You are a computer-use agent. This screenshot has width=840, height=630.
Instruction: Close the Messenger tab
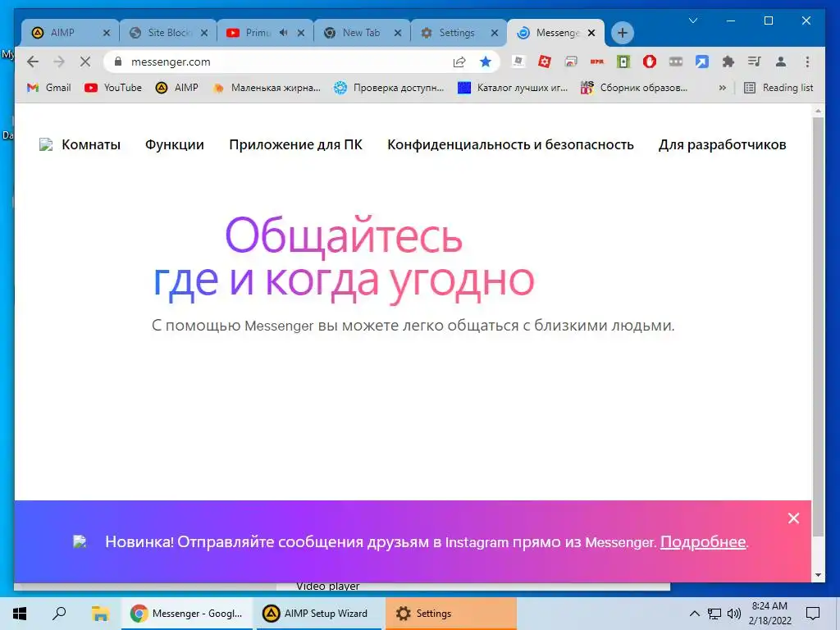click(x=591, y=33)
